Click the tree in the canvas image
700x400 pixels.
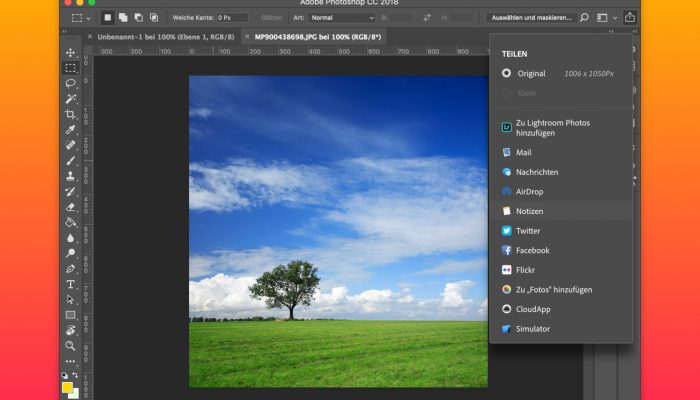[x=286, y=288]
